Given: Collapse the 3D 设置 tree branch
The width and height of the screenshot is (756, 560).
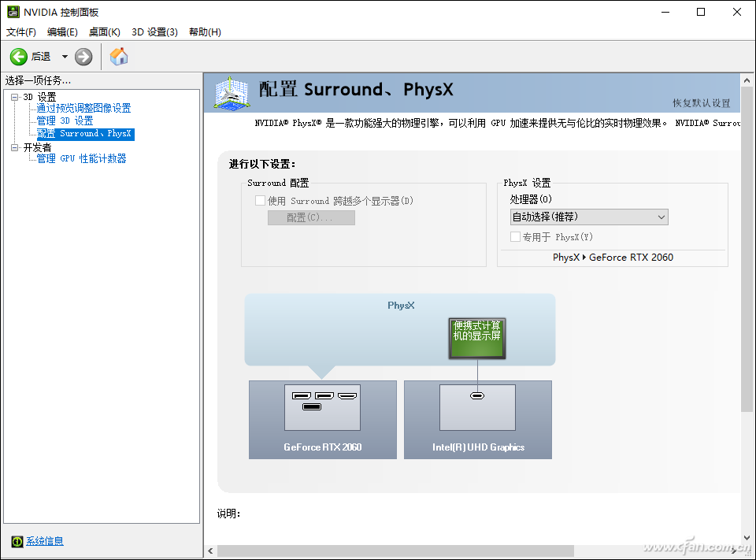Looking at the screenshot, I should click(16, 96).
